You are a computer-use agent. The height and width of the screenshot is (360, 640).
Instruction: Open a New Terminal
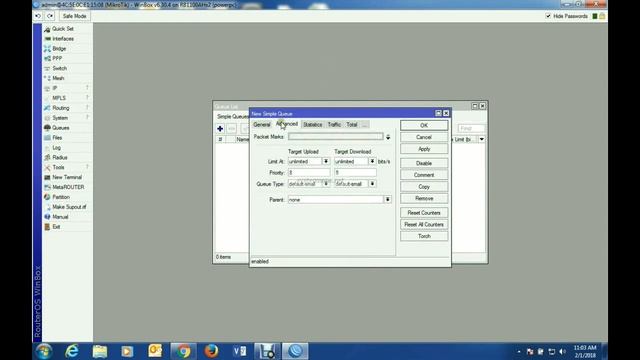(x=67, y=177)
